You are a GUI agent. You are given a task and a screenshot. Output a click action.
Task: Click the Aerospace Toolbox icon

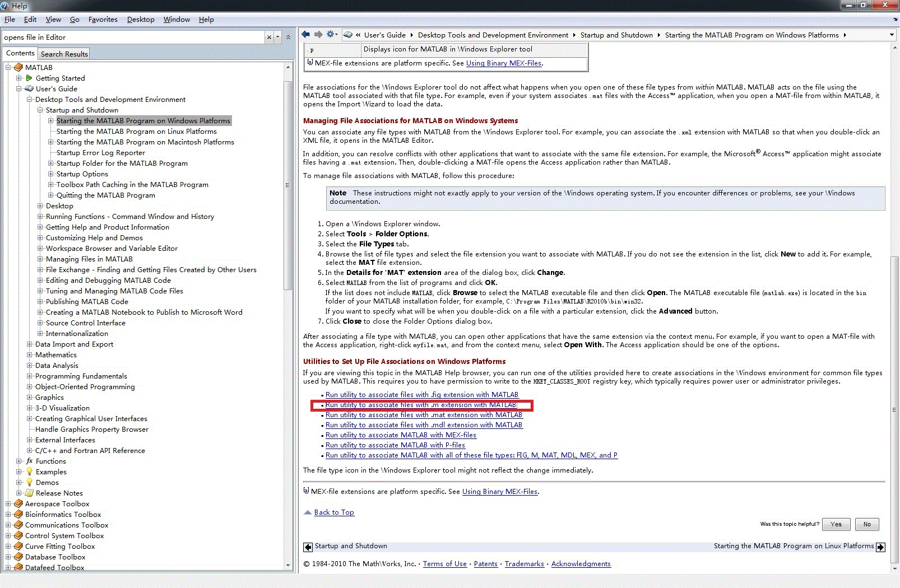(x=18, y=503)
